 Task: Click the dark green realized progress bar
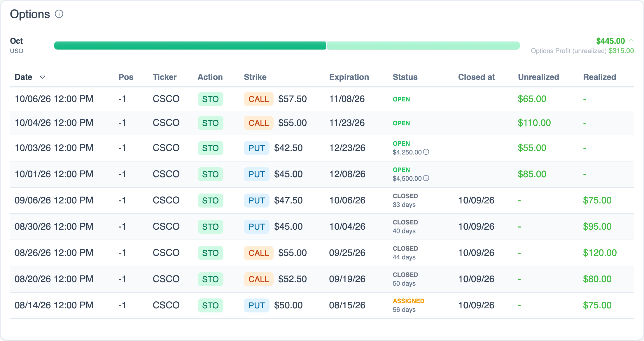[x=190, y=45]
